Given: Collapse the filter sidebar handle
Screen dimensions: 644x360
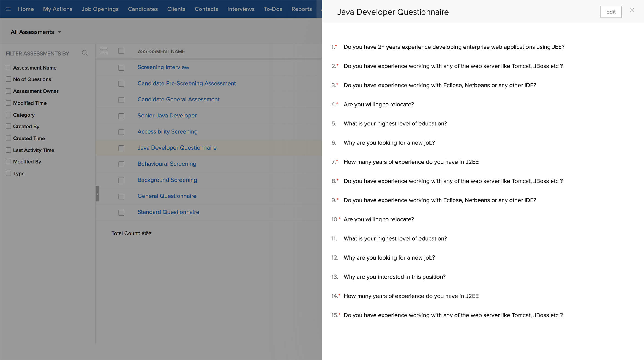Looking at the screenshot, I should [x=97, y=194].
